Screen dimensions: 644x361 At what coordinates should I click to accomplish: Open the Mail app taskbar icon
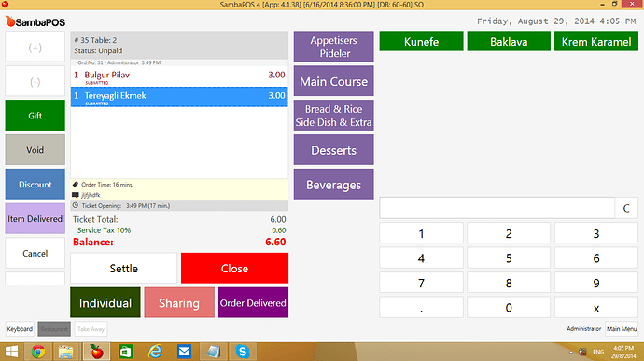coord(184,352)
